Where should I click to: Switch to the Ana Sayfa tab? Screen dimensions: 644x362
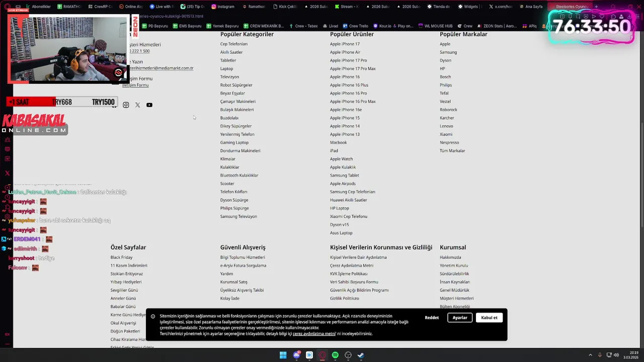pos(531,7)
